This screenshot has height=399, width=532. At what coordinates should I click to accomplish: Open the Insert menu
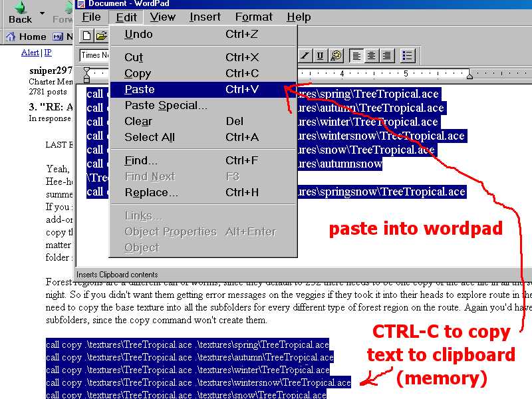(205, 17)
